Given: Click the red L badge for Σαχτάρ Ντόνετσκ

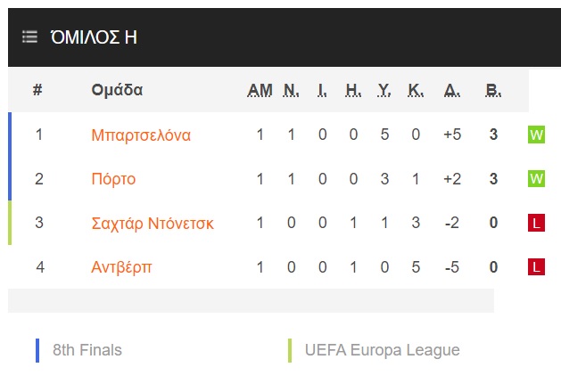Looking at the screenshot, I should pos(536,223).
